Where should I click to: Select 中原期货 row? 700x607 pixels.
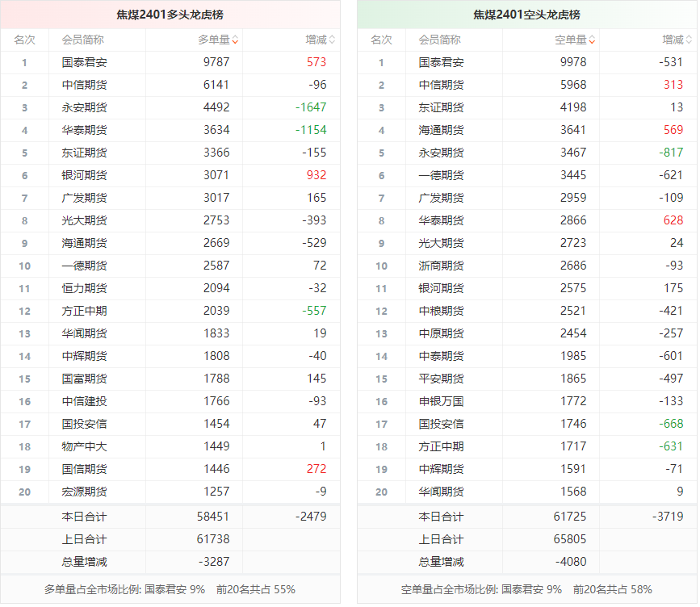click(526, 333)
